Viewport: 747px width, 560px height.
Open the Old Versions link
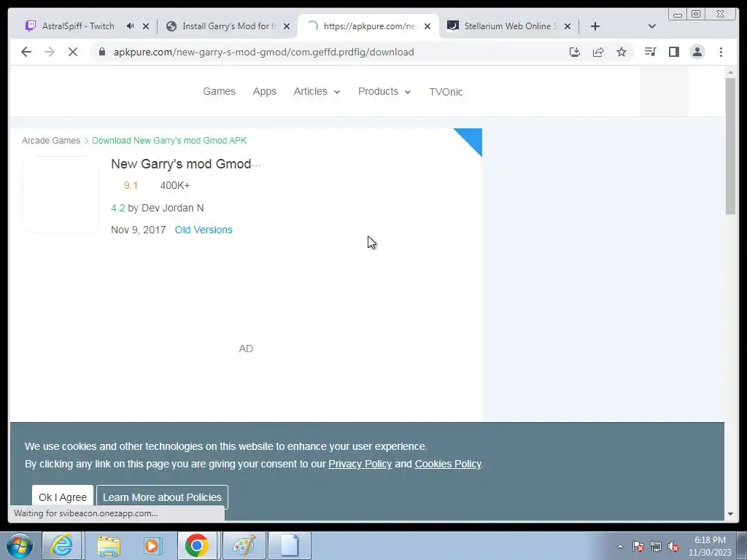(204, 230)
